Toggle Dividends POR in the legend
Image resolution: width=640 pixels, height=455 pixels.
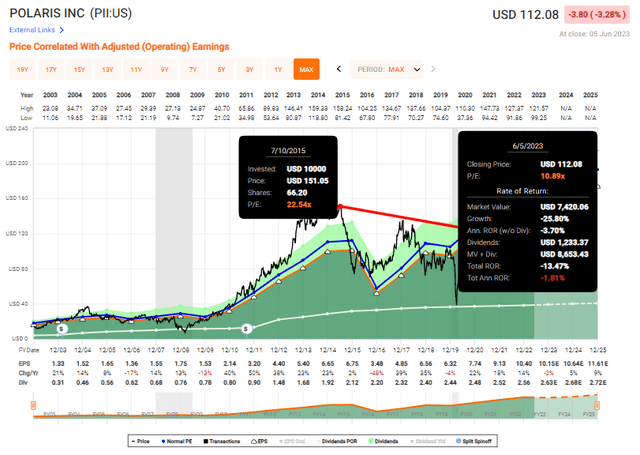click(337, 441)
